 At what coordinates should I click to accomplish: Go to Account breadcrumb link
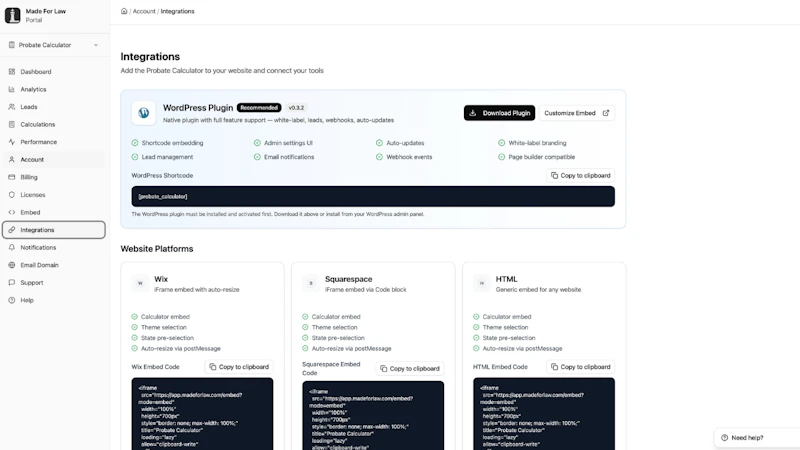pos(144,11)
